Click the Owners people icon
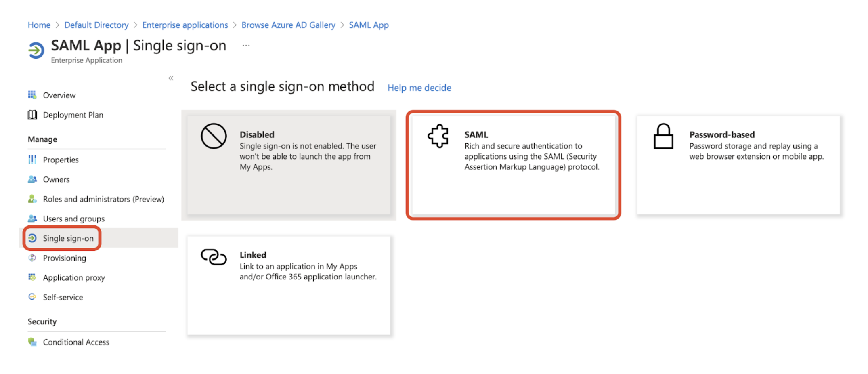 (x=32, y=179)
